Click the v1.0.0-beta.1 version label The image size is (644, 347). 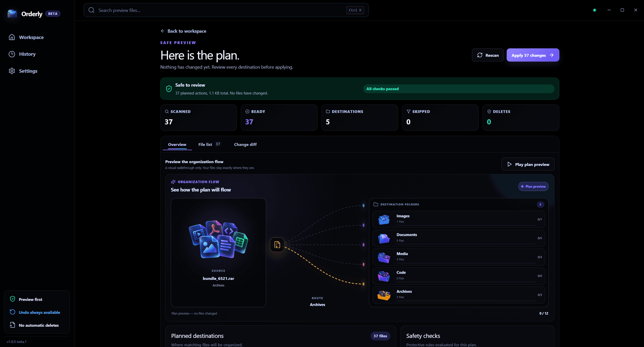(x=17, y=342)
